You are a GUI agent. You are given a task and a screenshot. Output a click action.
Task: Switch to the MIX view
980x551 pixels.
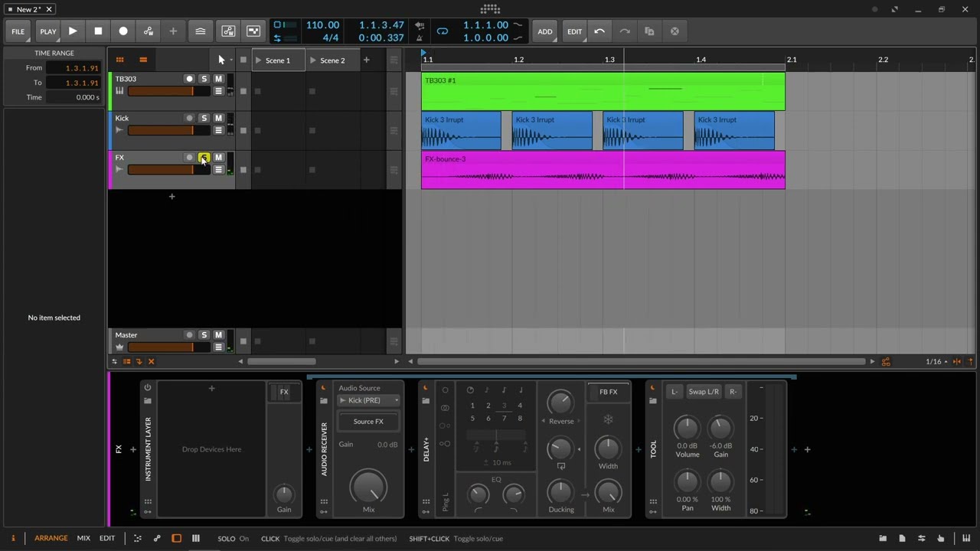click(83, 538)
